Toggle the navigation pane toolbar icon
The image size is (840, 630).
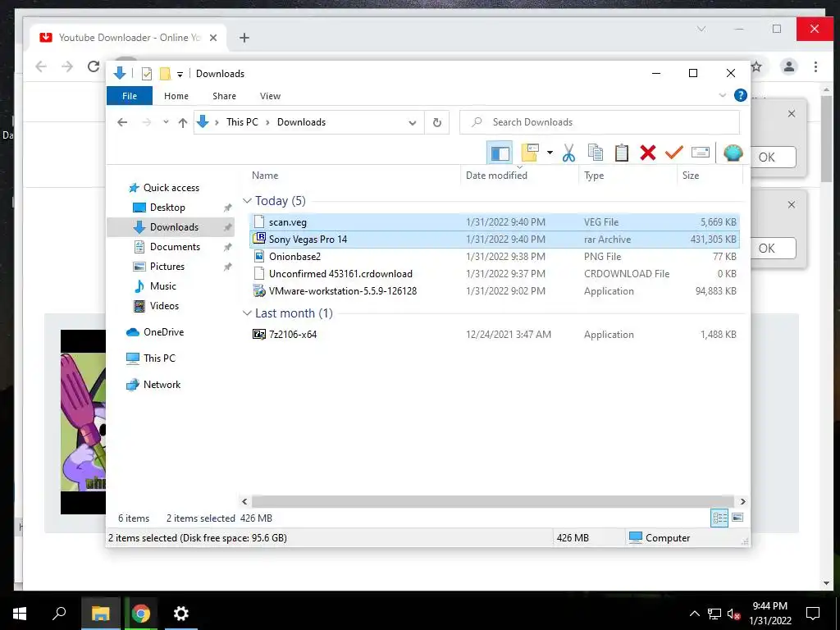coord(500,153)
